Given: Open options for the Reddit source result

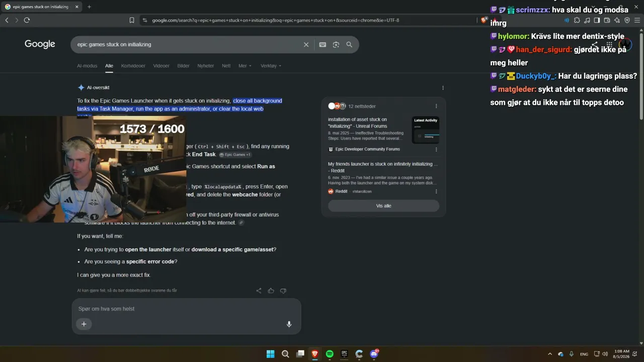Looking at the screenshot, I should (x=436, y=192).
